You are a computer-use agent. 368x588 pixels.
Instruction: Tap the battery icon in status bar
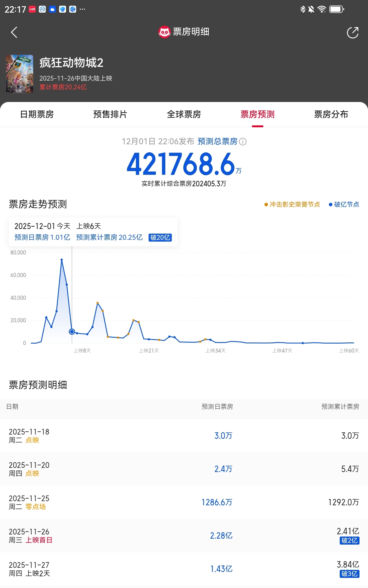click(336, 9)
